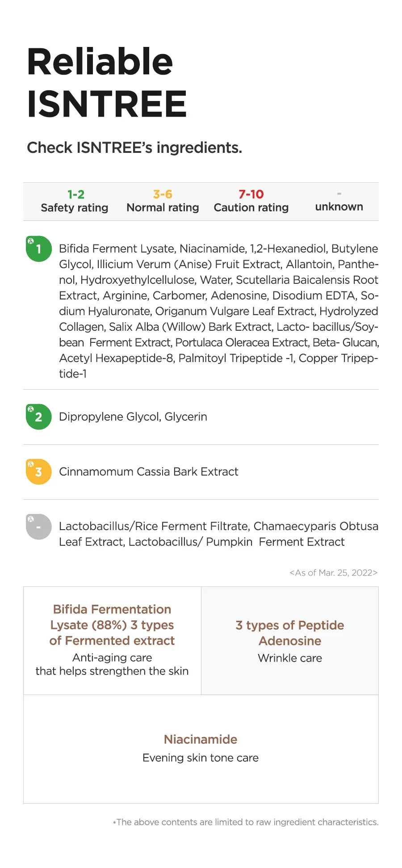Select the 3-6 Normal rating legend

tap(163, 201)
